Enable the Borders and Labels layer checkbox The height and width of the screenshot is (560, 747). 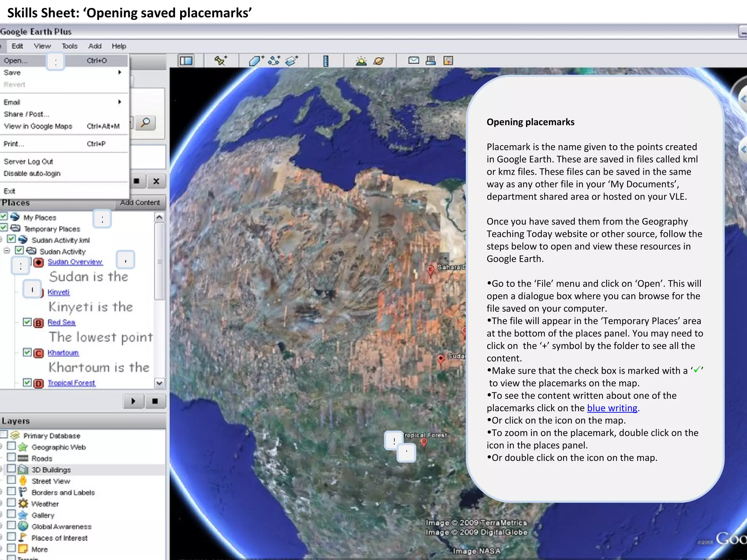pyautogui.click(x=12, y=491)
